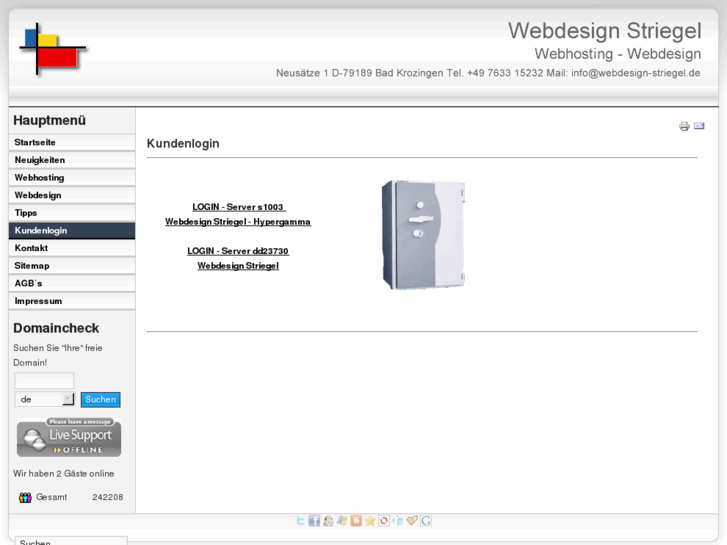Share the page via Facebook icon

(x=314, y=521)
